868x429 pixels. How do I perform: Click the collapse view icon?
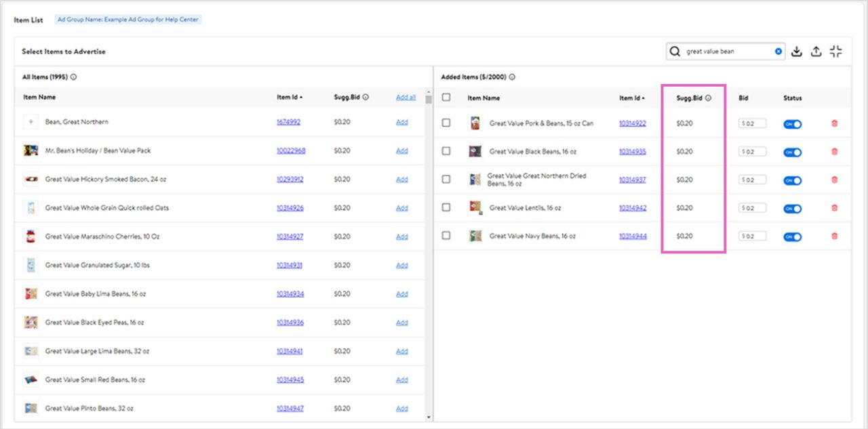(836, 51)
